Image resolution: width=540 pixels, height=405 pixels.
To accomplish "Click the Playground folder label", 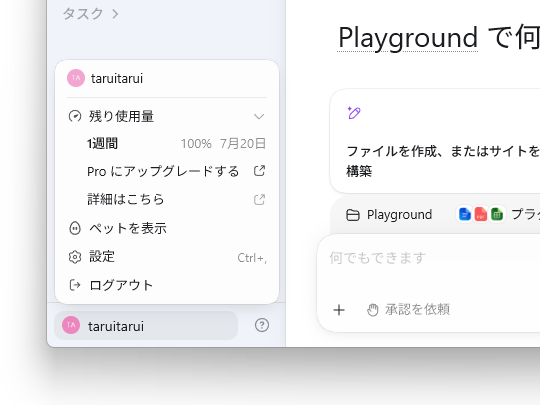I will (399, 215).
